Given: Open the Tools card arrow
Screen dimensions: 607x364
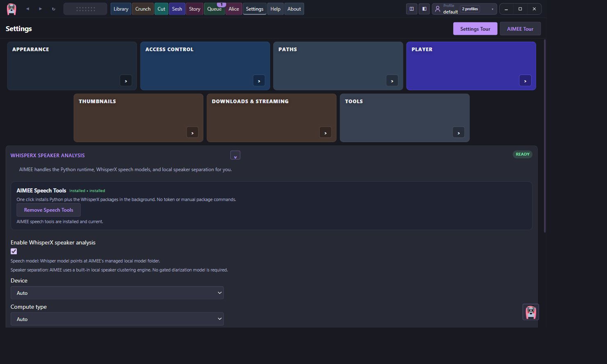Looking at the screenshot, I should (x=458, y=133).
